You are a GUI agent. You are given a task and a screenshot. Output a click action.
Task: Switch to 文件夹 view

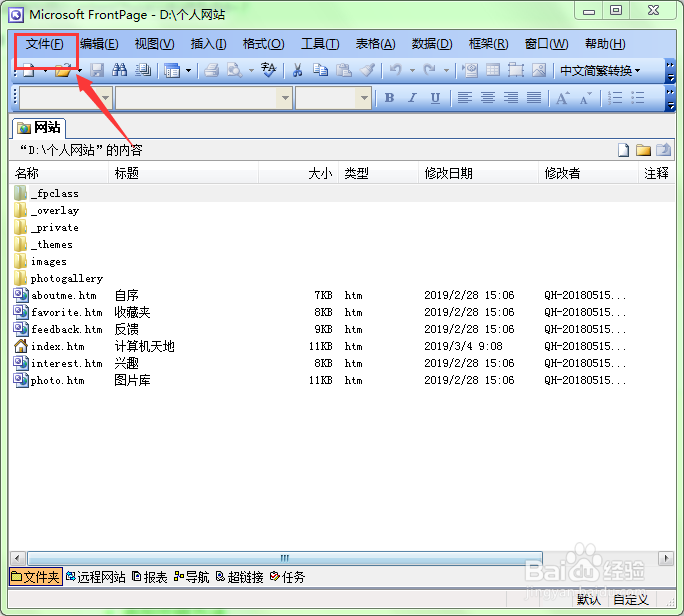tap(36, 577)
